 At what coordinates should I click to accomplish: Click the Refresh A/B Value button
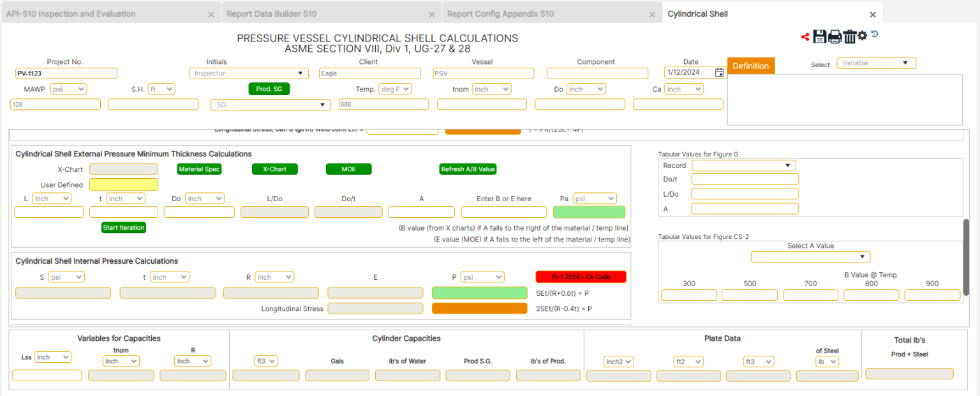tap(468, 169)
